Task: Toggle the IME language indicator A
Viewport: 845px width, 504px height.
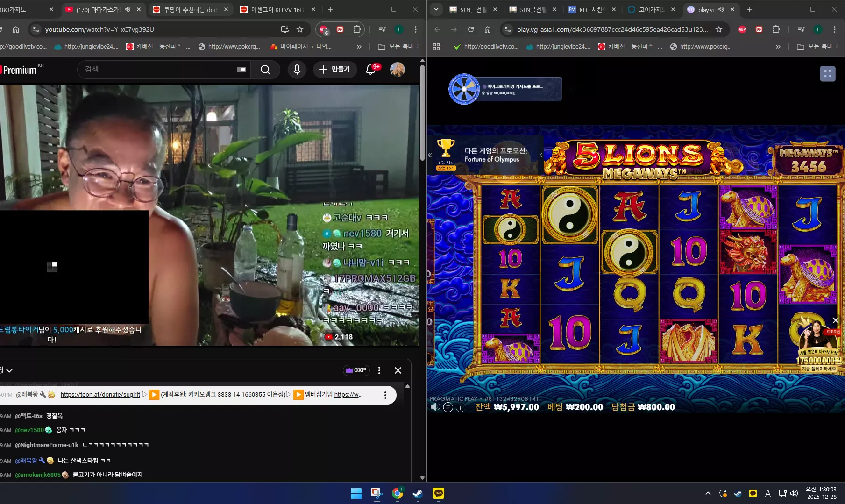Action: (767, 493)
